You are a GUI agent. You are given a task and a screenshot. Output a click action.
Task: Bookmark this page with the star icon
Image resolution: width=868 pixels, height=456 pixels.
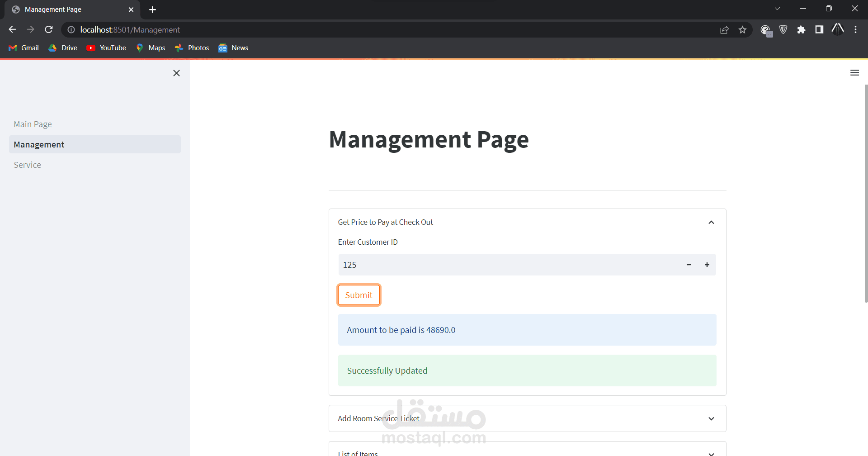tap(742, 30)
